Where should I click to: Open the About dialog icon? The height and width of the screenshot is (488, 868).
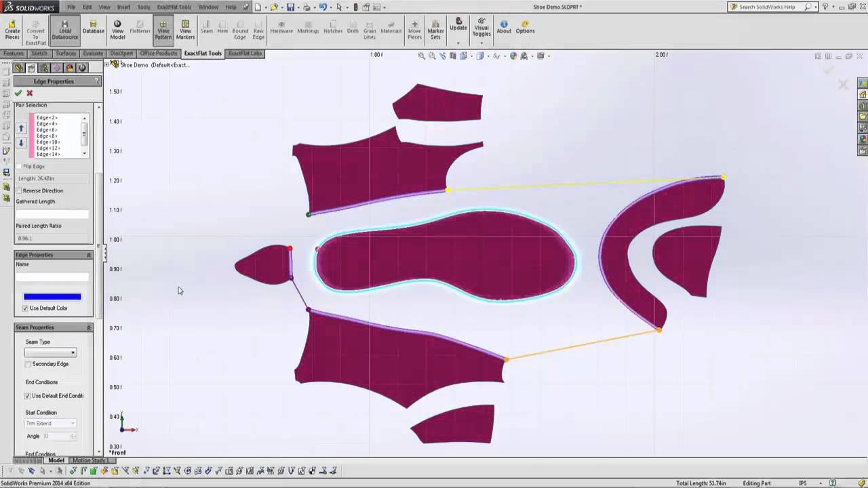click(504, 27)
